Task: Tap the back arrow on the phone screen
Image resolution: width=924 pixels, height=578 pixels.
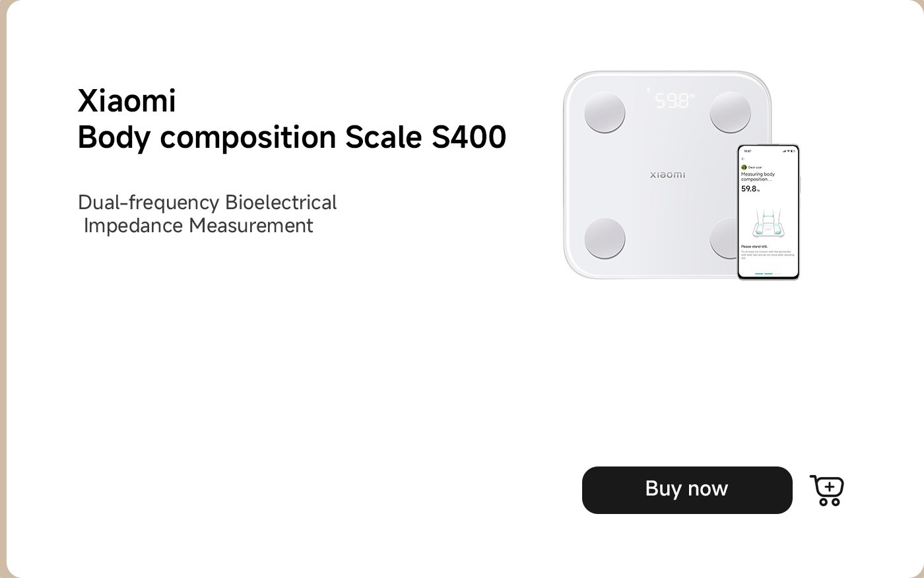Action: coord(743,159)
